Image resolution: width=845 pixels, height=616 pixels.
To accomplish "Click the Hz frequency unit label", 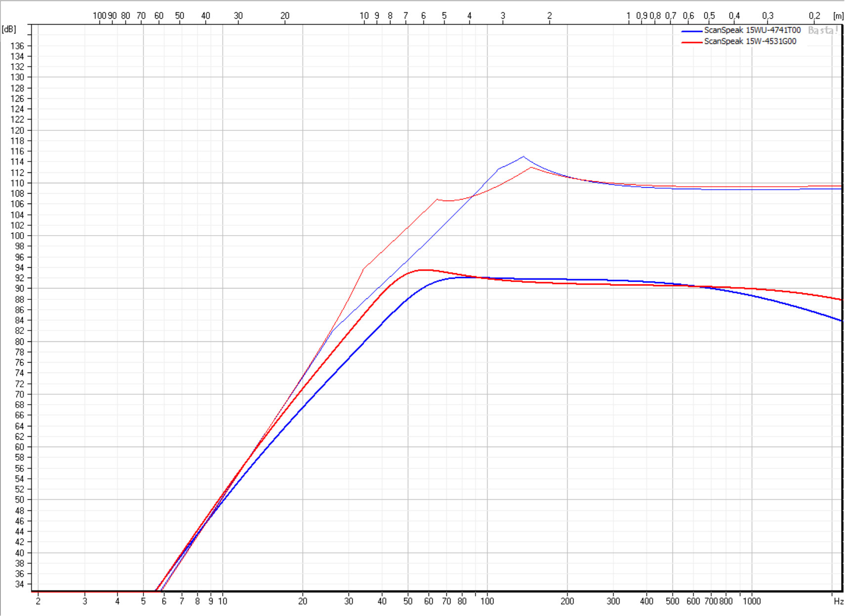I will click(838, 601).
